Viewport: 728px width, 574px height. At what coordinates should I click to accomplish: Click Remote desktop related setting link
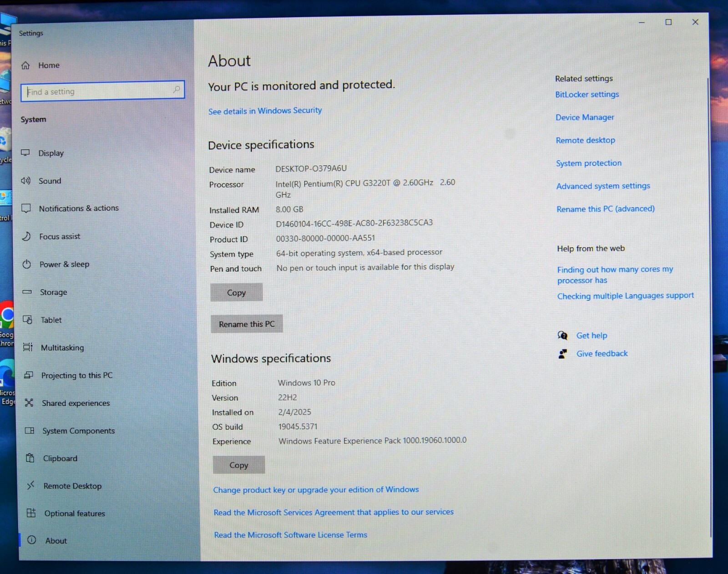point(585,140)
